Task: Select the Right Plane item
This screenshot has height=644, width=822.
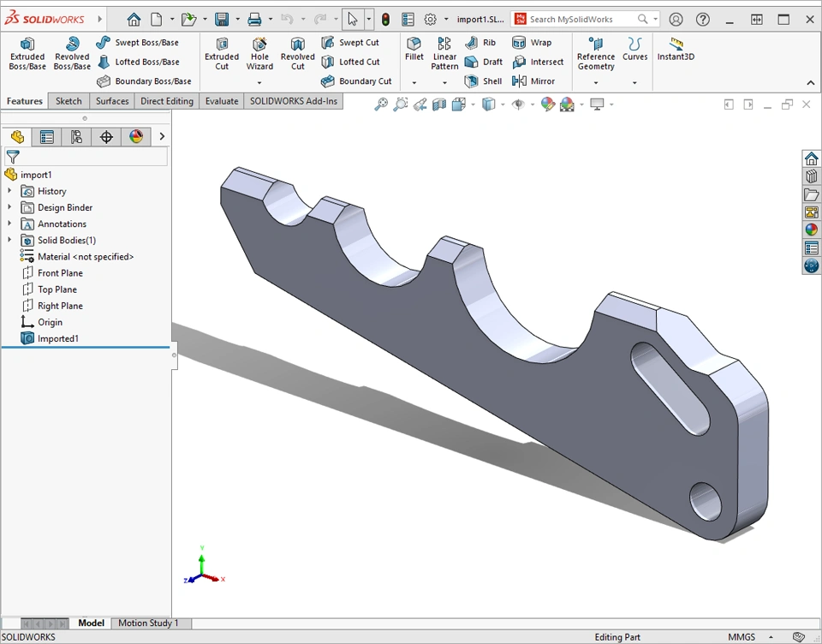Action: [52, 306]
